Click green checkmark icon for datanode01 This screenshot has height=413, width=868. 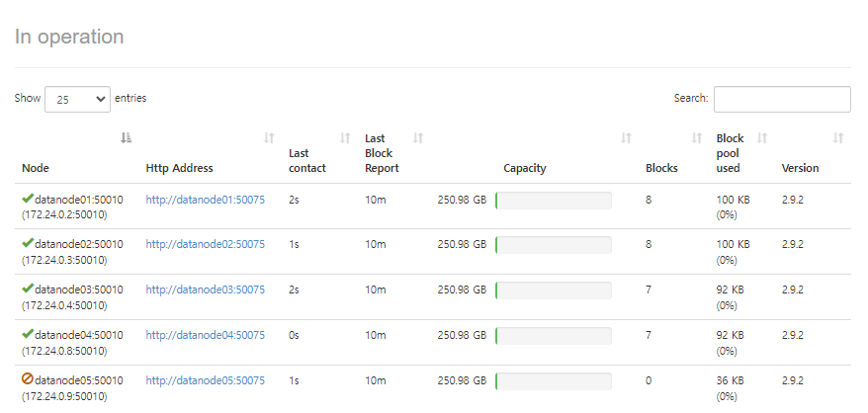click(28, 199)
